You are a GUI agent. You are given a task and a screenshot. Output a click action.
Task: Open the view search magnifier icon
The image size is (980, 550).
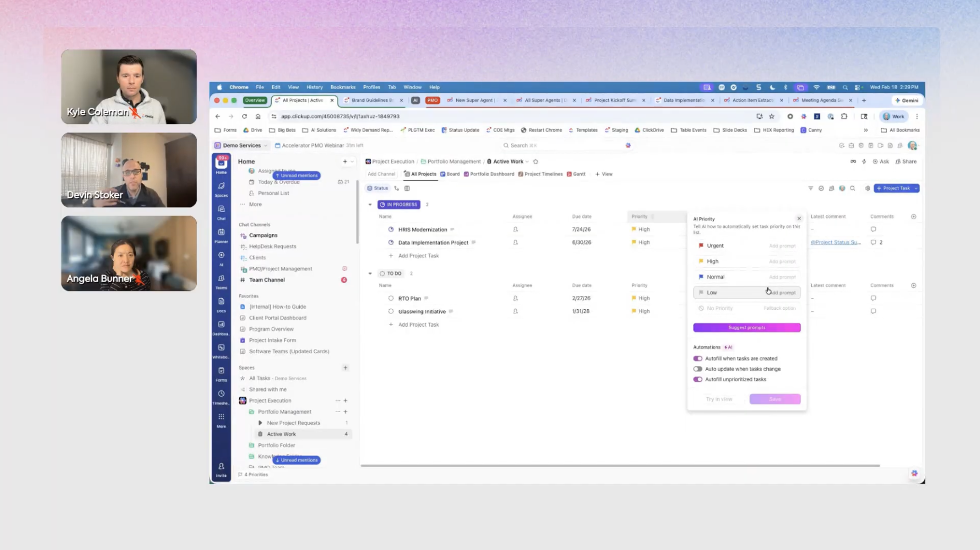pos(853,188)
